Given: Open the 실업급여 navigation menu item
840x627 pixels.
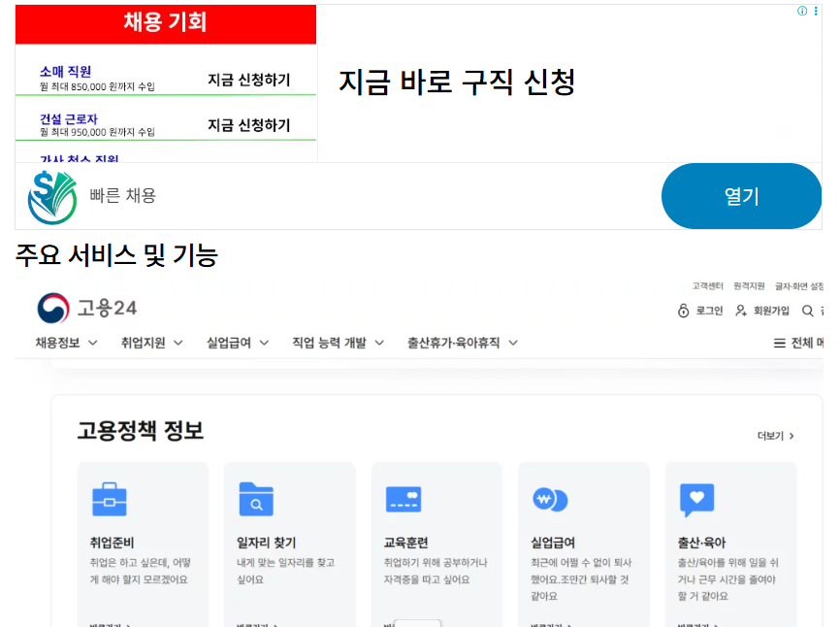Looking at the screenshot, I should 229,343.
